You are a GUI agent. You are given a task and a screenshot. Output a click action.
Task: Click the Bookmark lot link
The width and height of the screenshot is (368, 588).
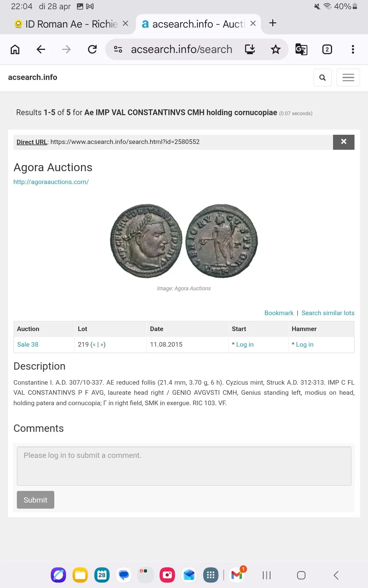(279, 313)
